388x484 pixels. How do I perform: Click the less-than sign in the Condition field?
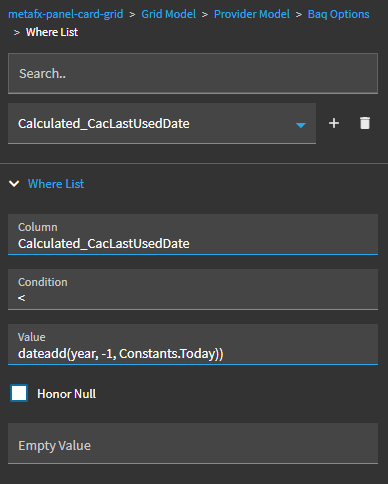21,298
